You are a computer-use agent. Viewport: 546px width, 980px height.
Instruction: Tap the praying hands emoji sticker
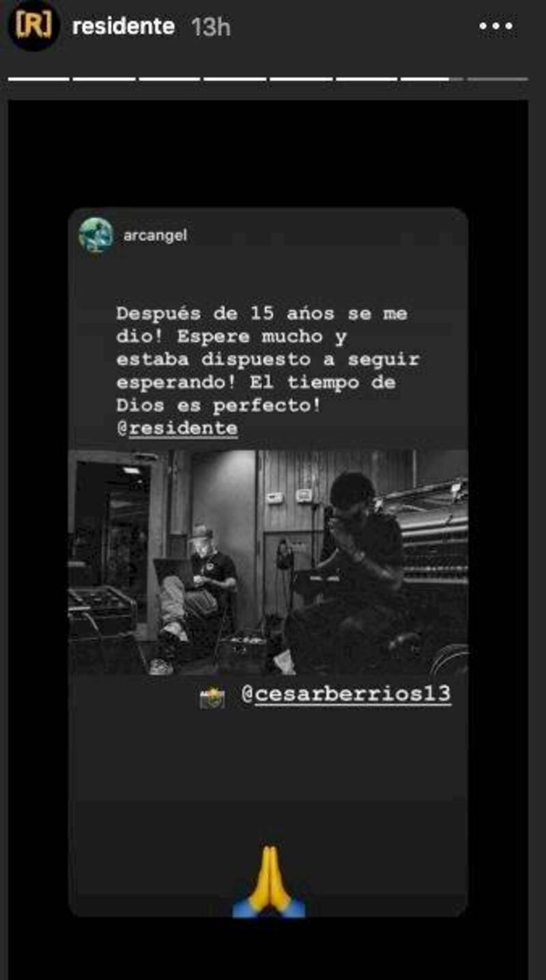click(x=269, y=881)
